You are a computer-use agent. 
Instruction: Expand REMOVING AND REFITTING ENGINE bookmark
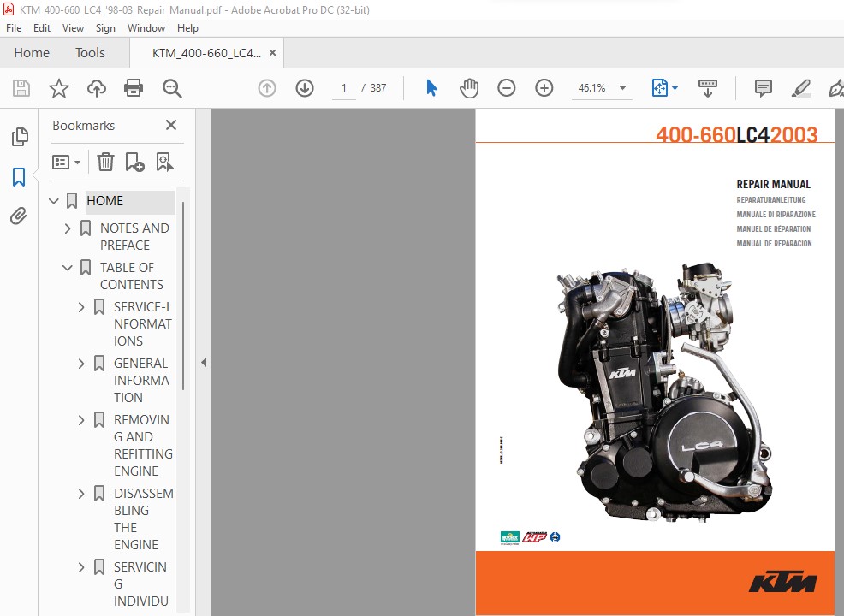coord(81,420)
